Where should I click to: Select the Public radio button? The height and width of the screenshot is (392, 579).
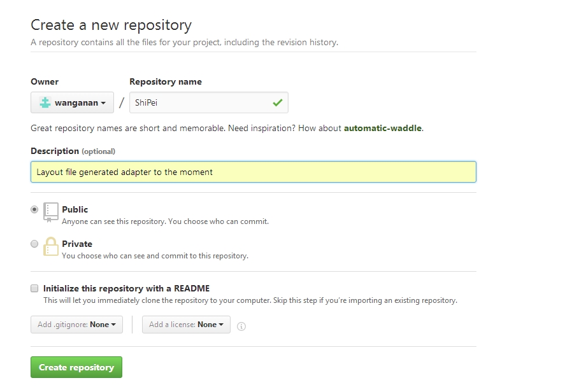pyautogui.click(x=34, y=209)
